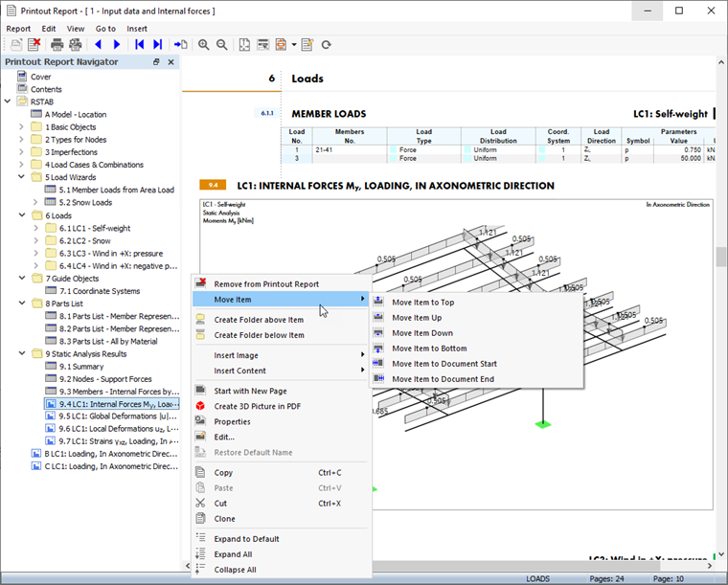The image size is (728, 585).
Task: Collapse the 6 Loads folder
Action: click(21, 215)
